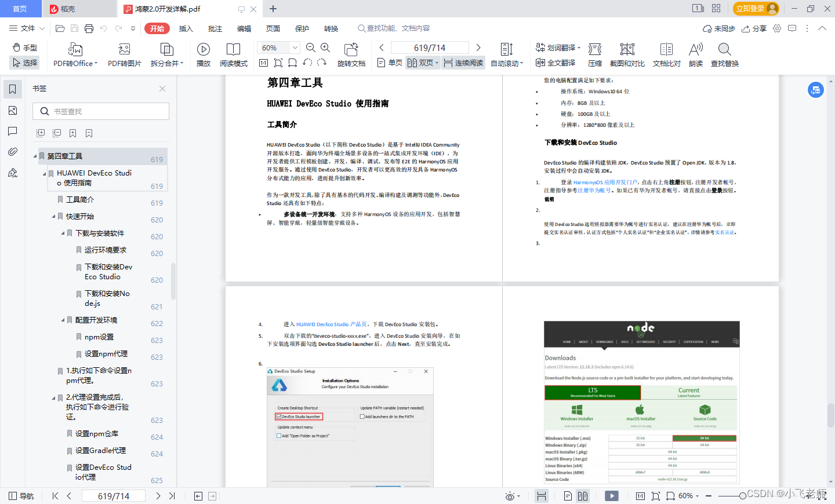
Task: Open find and replace (查找替换)
Action: pos(725,56)
